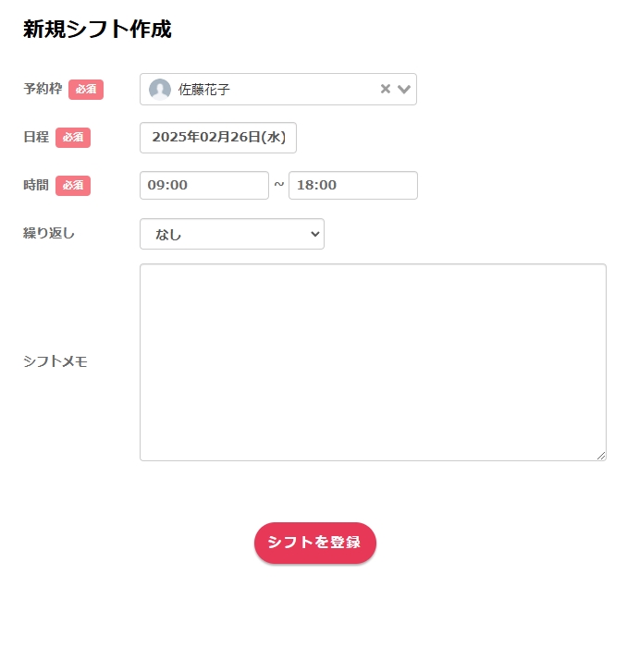Click the 新規シフト作成 heading
Screen dimensions: 627x672
[x=97, y=30]
